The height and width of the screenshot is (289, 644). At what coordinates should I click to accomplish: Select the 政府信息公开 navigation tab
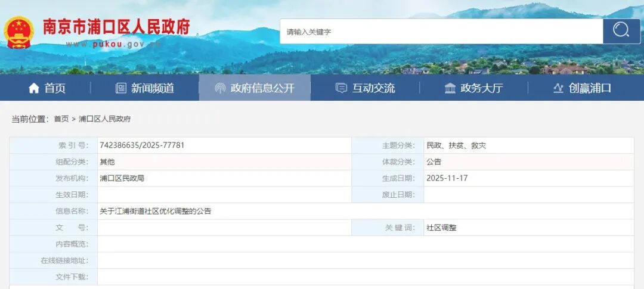(262, 88)
